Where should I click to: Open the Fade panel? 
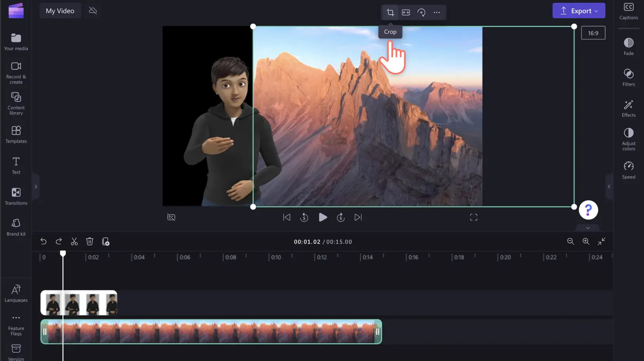629,47
